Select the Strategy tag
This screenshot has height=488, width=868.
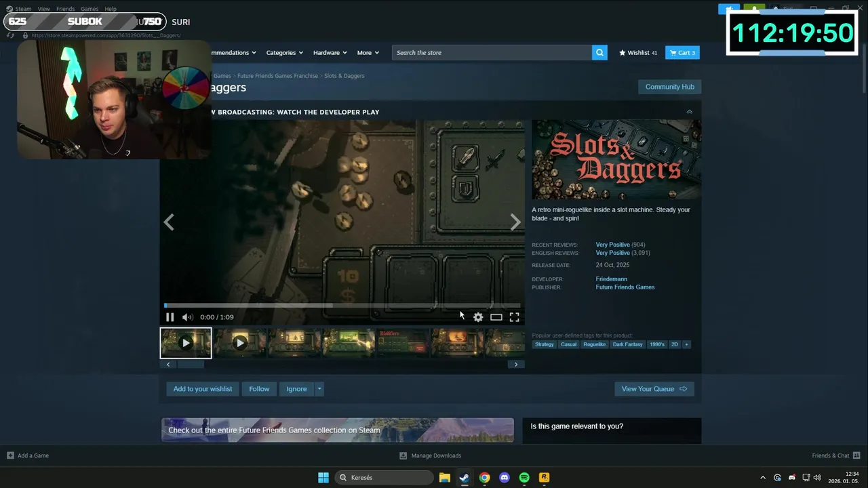(x=545, y=344)
